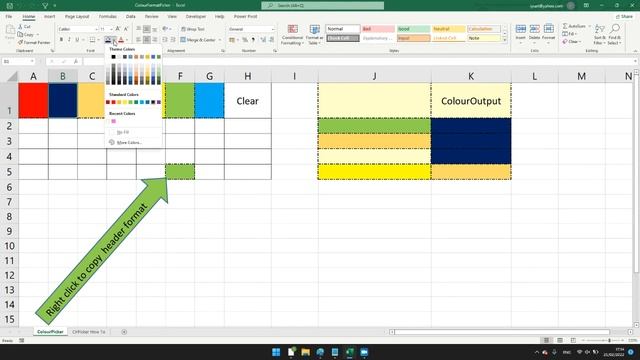Screen dimensions: 640x360
Task: Open Windows Start menu on taskbar
Action: [276, 352]
